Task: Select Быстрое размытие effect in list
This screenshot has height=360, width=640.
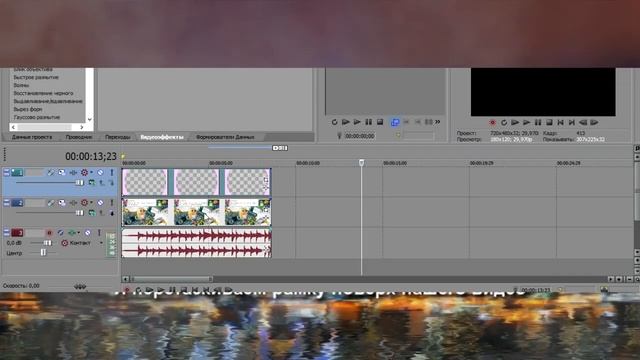Action: 36,77
